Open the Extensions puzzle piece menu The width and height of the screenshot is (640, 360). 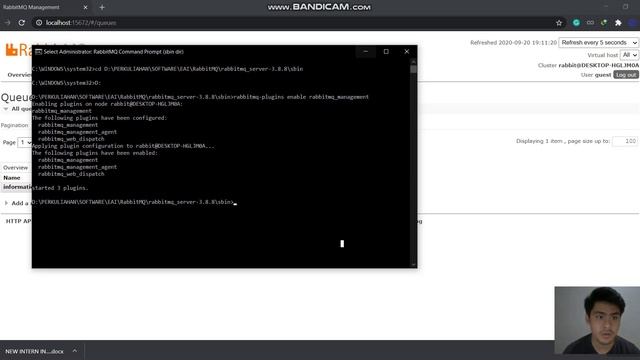(x=618, y=23)
